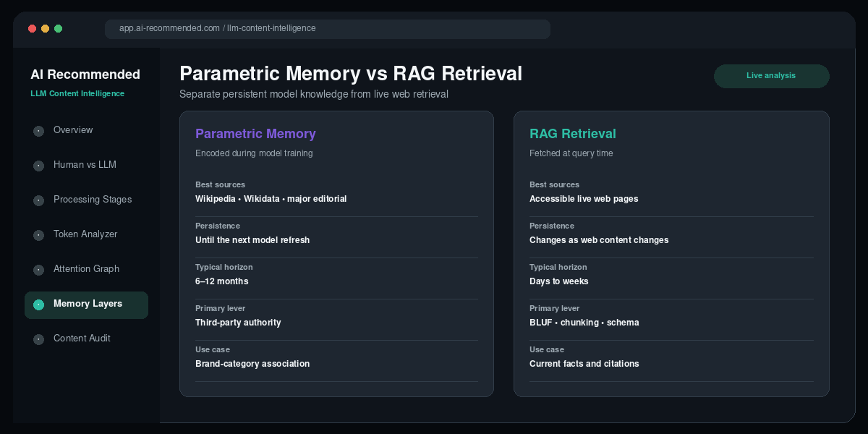
Task: Click the Human vs LLM dot icon
Action: pyautogui.click(x=38, y=166)
